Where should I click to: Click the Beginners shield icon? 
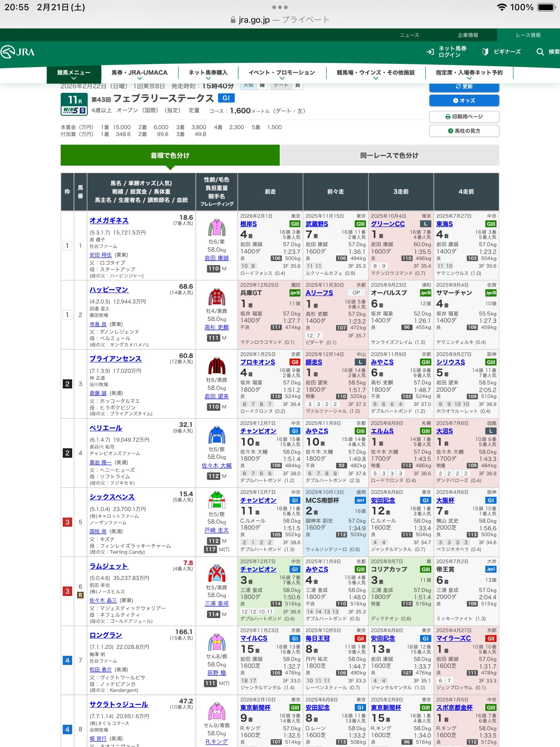[485, 52]
